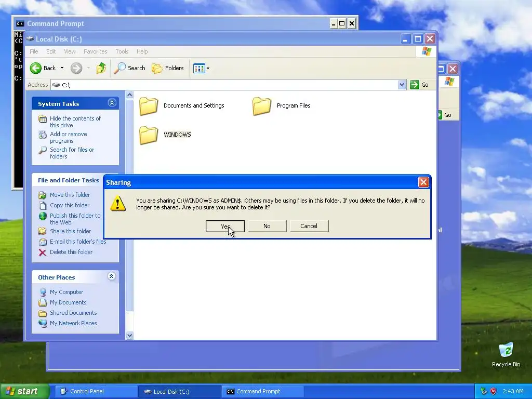Confirm deletion with the Yes button
Viewport: 532px width, 399px height.
tap(225, 227)
